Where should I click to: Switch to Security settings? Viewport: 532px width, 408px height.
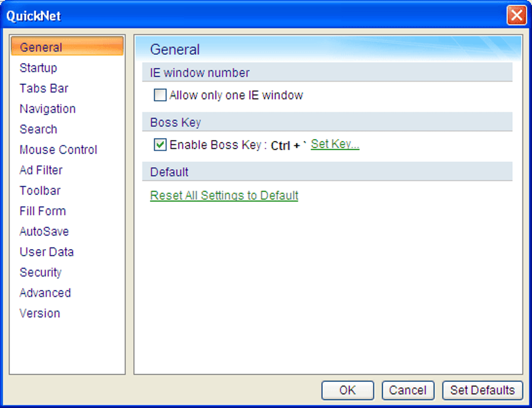click(40, 272)
